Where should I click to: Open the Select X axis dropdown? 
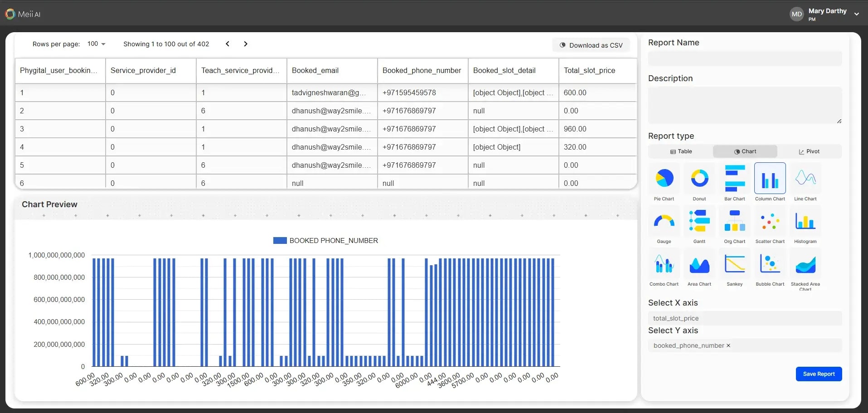(745, 318)
